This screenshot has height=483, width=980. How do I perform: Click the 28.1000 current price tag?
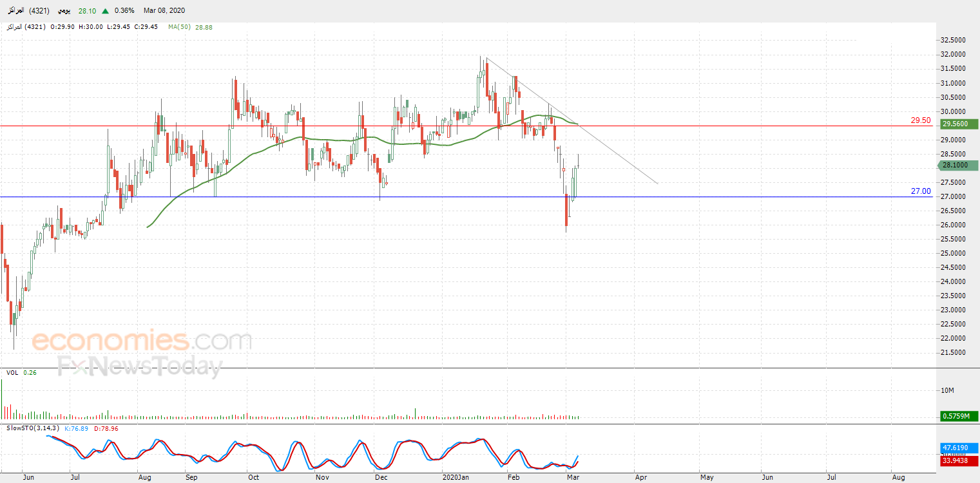click(957, 166)
